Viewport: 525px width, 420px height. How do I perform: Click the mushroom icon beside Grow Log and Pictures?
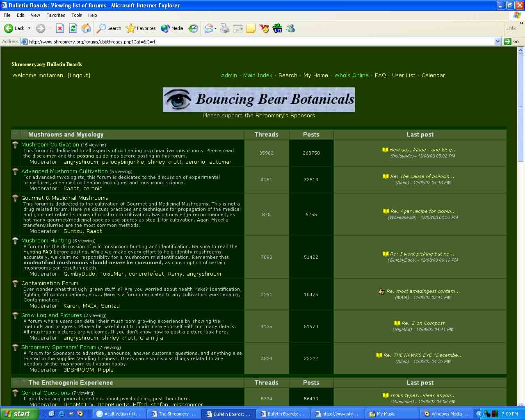click(15, 315)
